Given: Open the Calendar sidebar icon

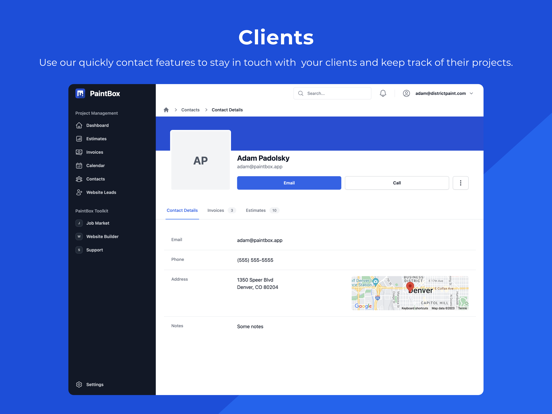Looking at the screenshot, I should pos(79,165).
